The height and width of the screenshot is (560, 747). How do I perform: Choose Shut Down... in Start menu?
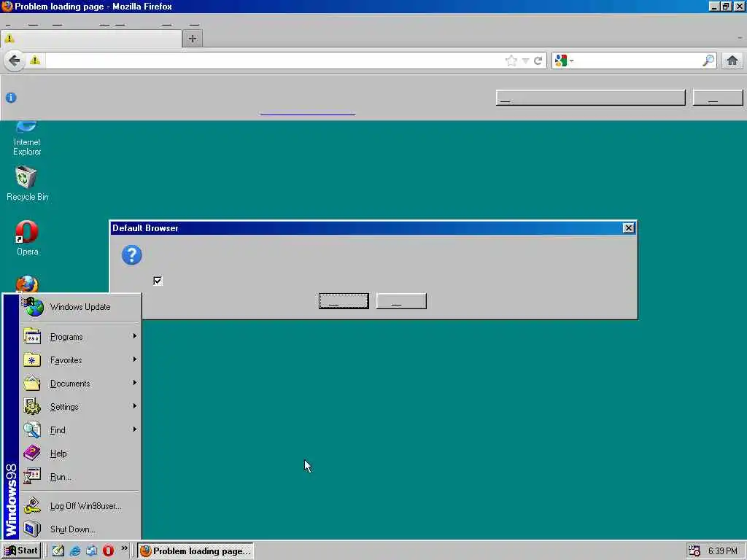[x=80, y=529]
